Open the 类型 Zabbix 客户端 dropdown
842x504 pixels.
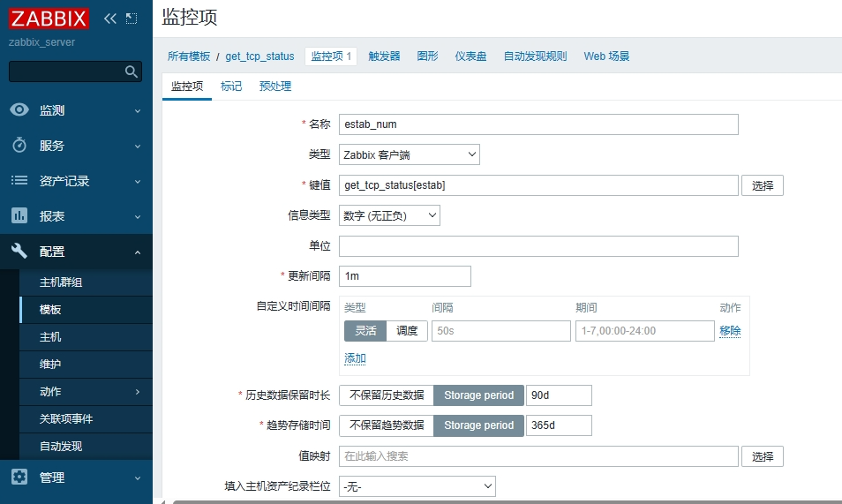click(409, 155)
